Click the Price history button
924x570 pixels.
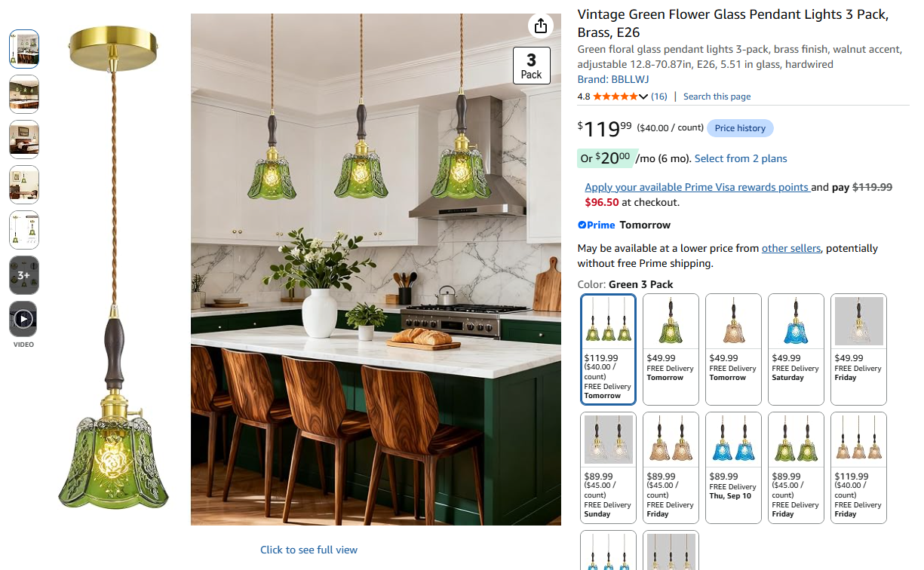(740, 128)
